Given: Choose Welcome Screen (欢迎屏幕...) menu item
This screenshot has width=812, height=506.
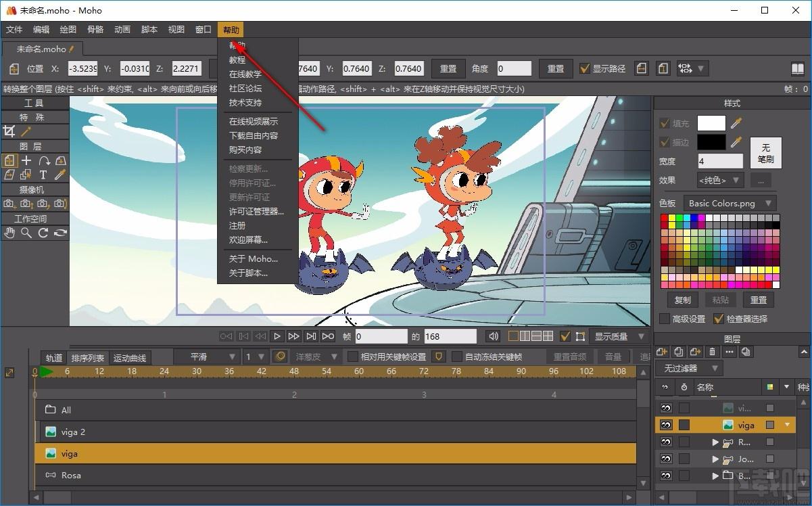Looking at the screenshot, I should coord(248,240).
